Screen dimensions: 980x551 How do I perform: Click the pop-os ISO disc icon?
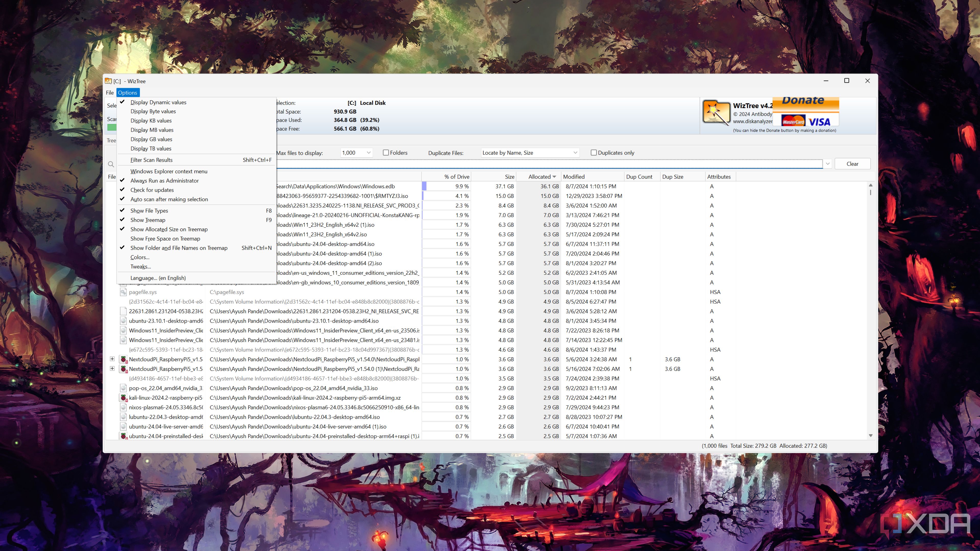click(123, 388)
